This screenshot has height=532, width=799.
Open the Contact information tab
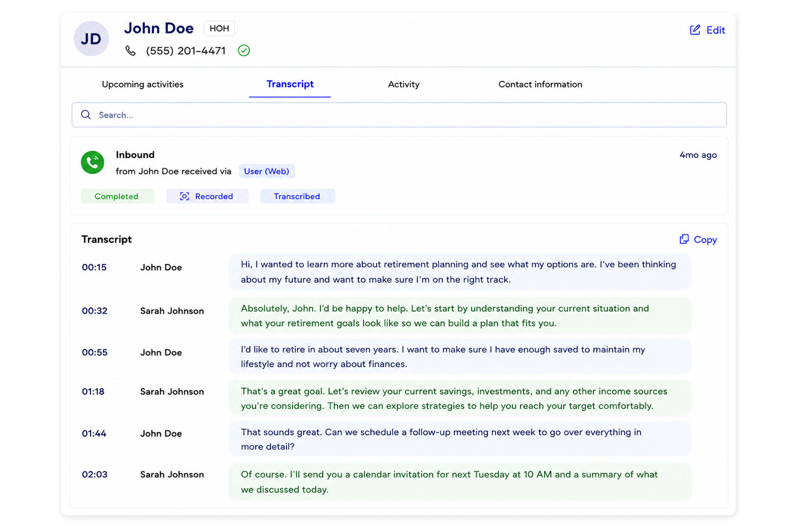tap(540, 84)
